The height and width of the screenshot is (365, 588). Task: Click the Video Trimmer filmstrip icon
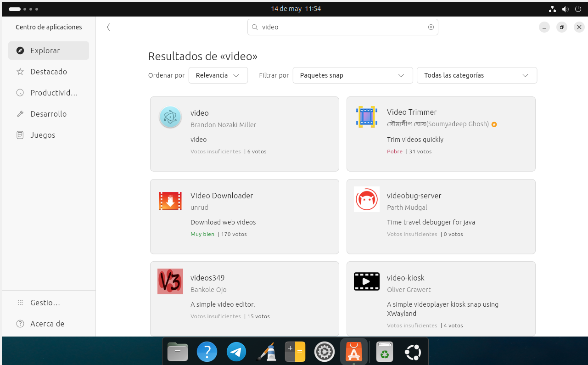tap(366, 117)
